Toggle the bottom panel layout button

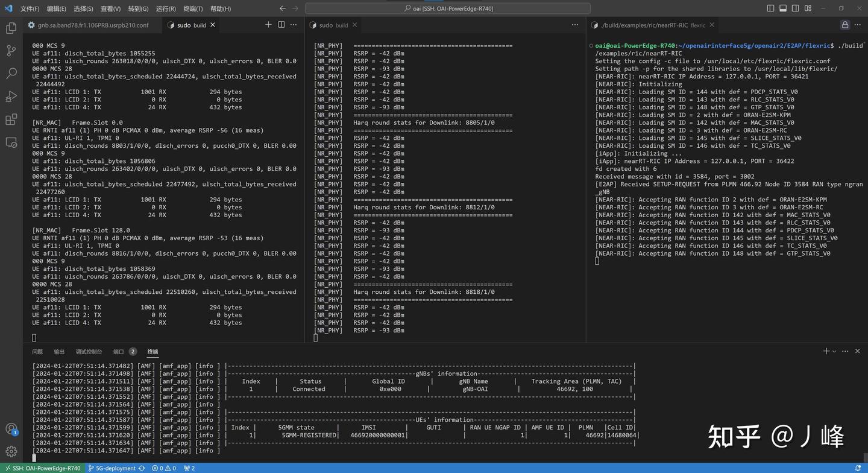(783, 8)
